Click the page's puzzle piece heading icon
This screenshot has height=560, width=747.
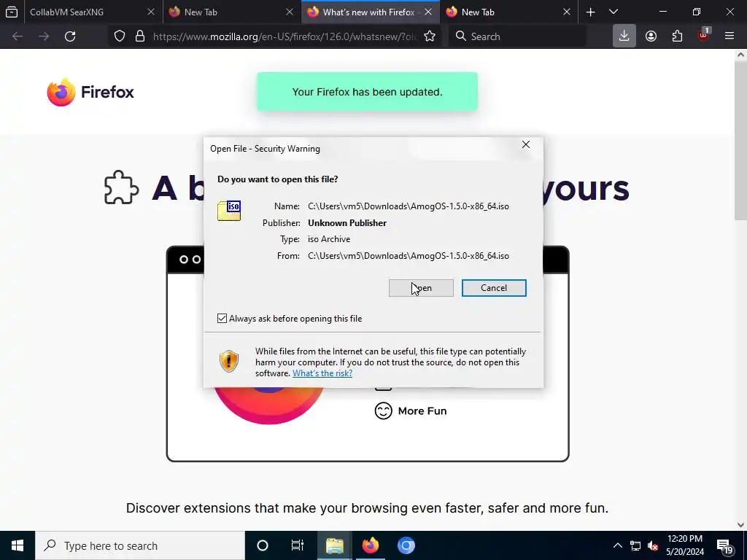click(x=122, y=187)
